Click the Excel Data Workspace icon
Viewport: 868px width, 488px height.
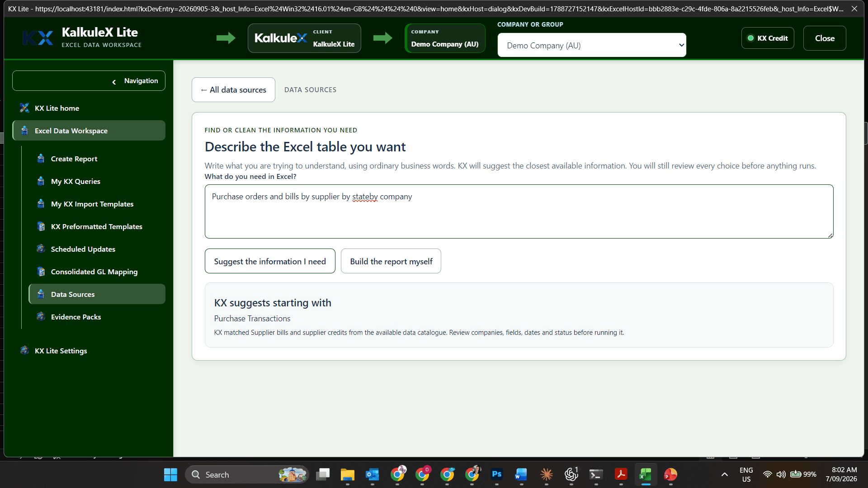(24, 131)
